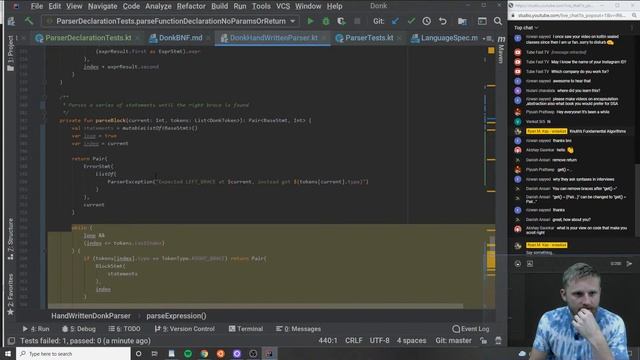Open the Refactor menu

191,6
